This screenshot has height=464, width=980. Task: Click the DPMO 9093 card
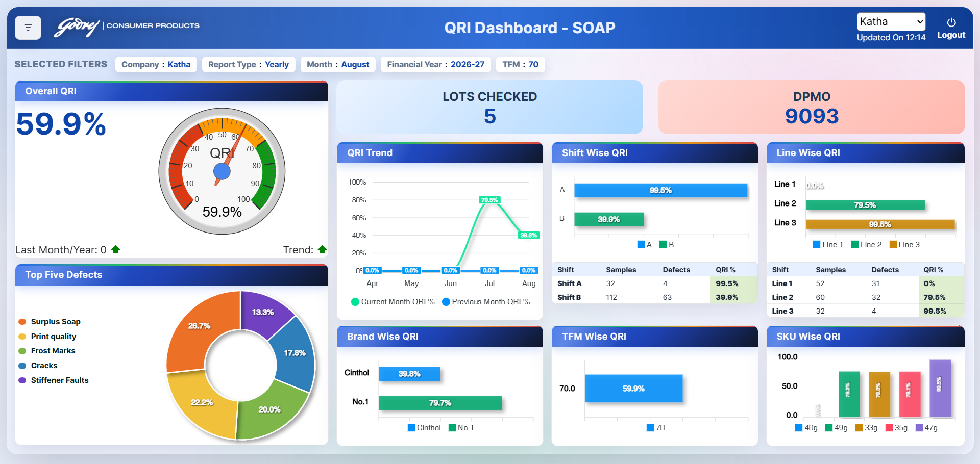812,107
